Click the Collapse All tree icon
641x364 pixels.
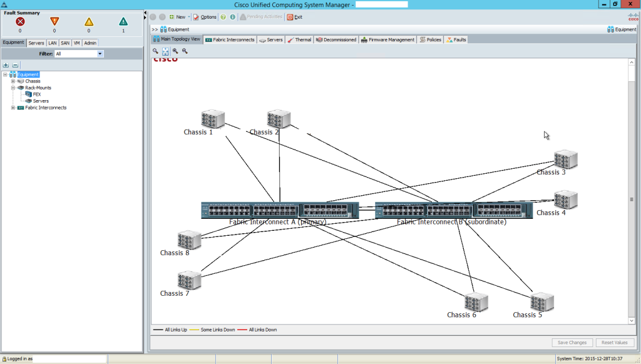[x=15, y=66]
